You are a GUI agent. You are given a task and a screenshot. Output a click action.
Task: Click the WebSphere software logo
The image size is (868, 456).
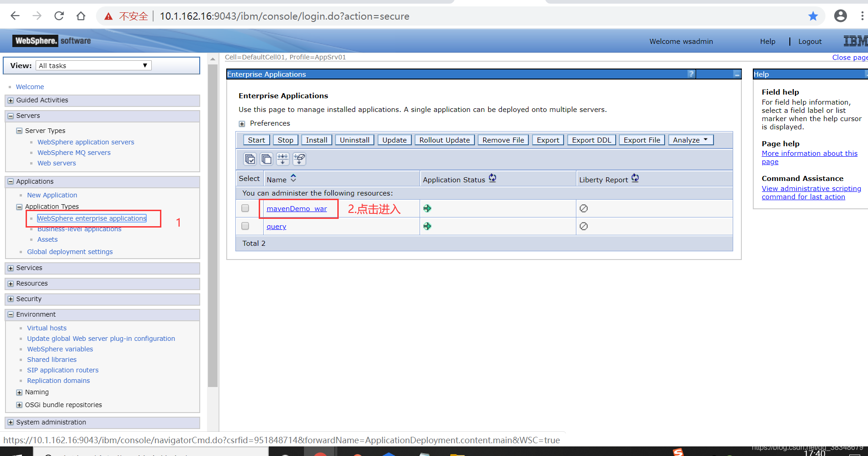tap(52, 41)
